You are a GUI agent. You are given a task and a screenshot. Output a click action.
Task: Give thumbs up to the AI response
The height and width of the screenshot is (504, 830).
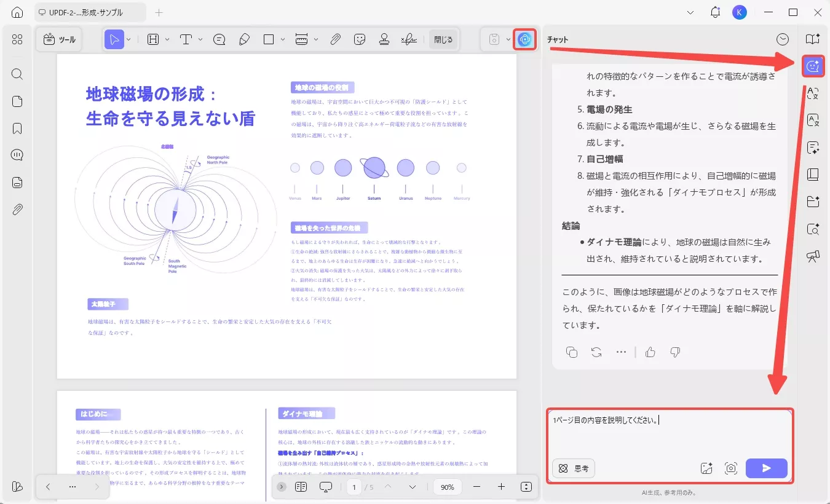click(650, 352)
